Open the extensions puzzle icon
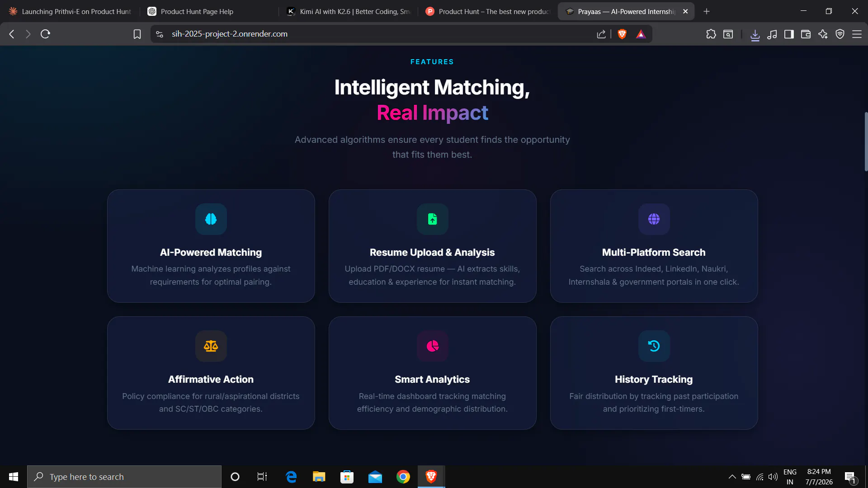Image resolution: width=868 pixels, height=488 pixels. click(x=711, y=34)
